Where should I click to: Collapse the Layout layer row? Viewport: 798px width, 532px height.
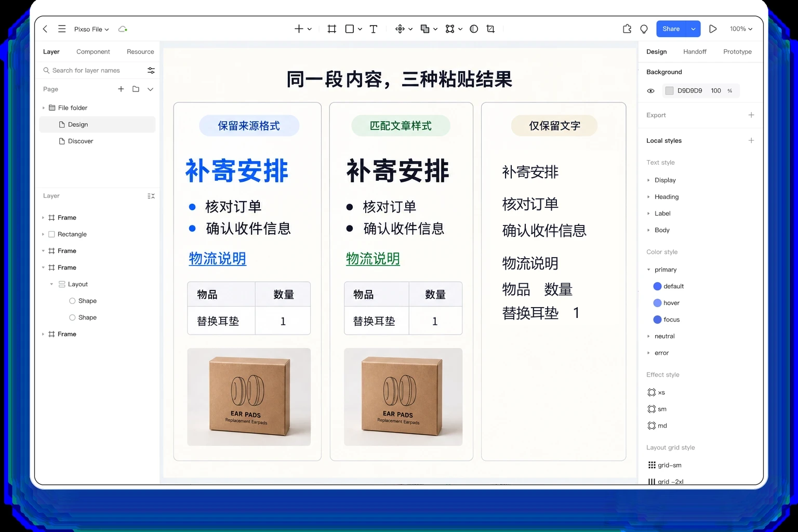point(51,284)
